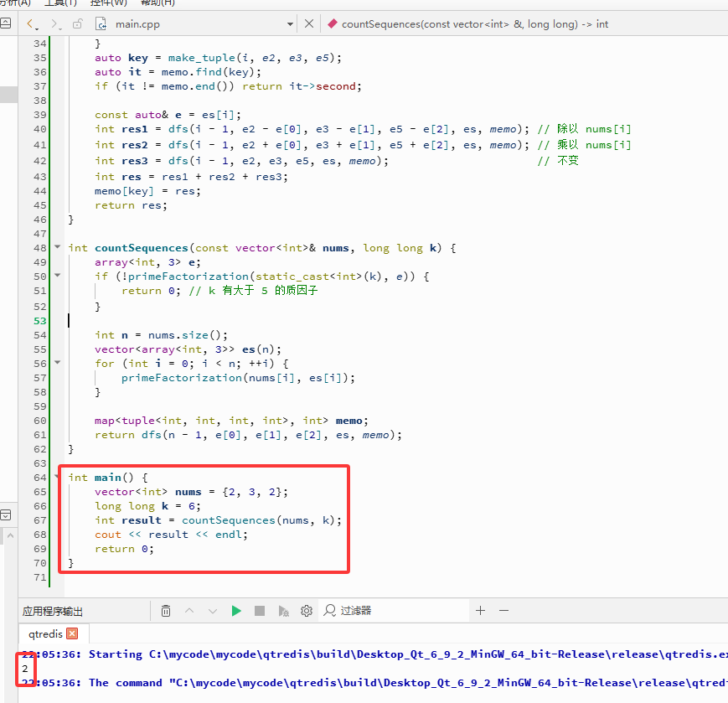Stop the running application
Image resolution: width=728 pixels, height=703 pixels.
(x=260, y=611)
